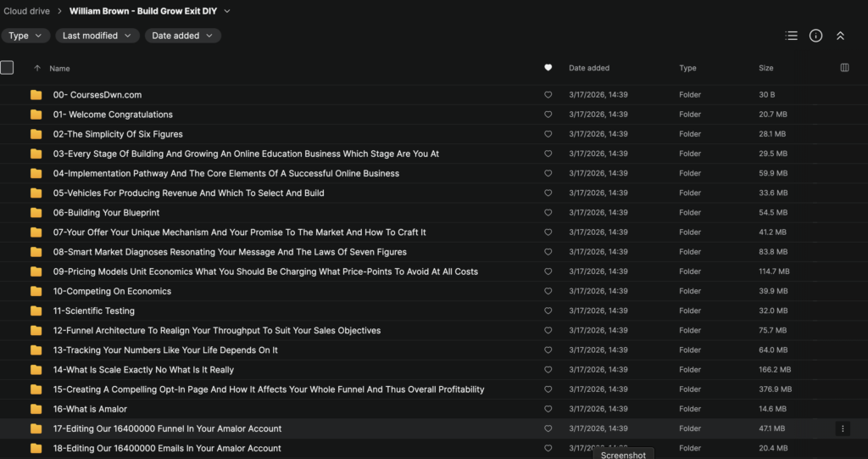The width and height of the screenshot is (868, 459).
Task: Click the folder icon for 06-Building Your Blueprint
Action: pos(36,213)
